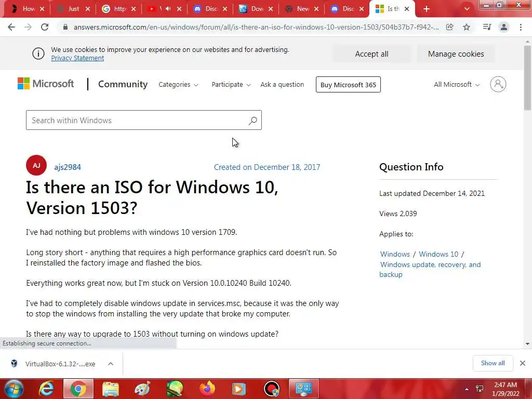This screenshot has width=532, height=399.
Task: Share this page via address bar icon
Action: pyautogui.click(x=449, y=27)
